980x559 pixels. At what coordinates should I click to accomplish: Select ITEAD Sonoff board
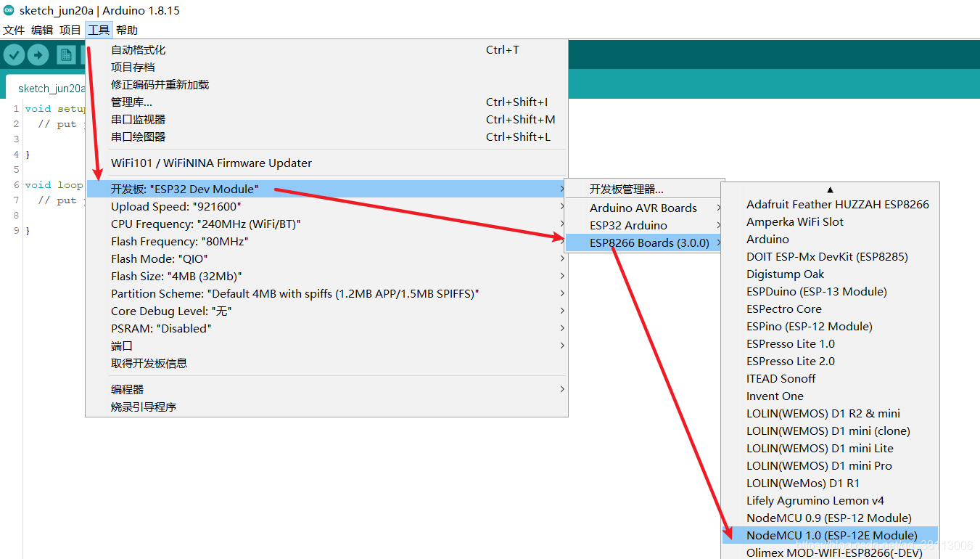click(x=830, y=379)
